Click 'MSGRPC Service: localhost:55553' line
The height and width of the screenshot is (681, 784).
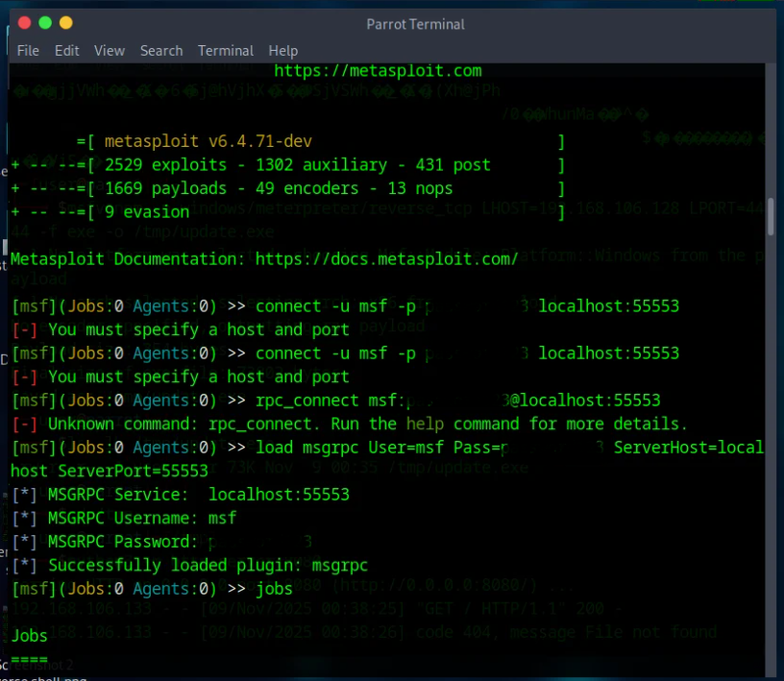(x=181, y=495)
